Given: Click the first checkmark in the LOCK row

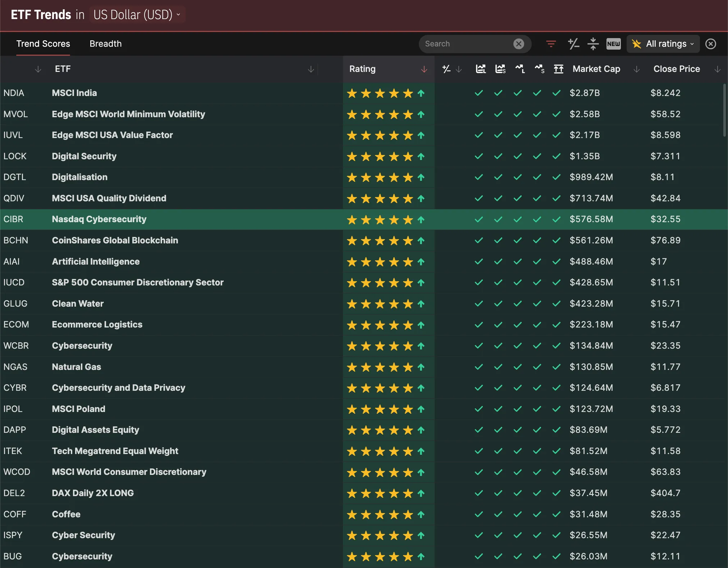Looking at the screenshot, I should (x=479, y=156).
